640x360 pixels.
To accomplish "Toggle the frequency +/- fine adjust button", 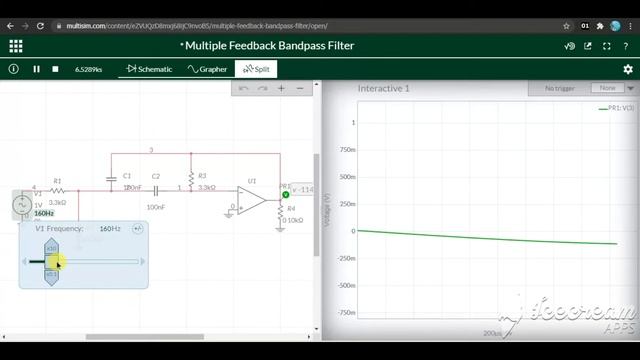I will (x=138, y=229).
